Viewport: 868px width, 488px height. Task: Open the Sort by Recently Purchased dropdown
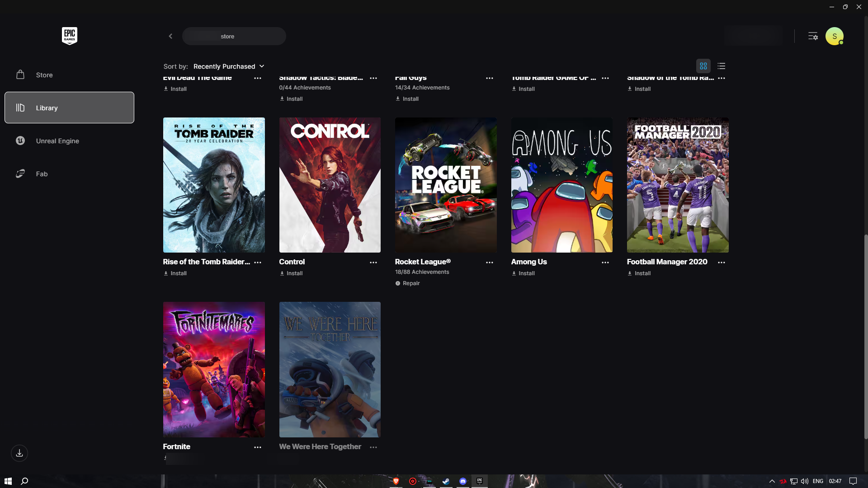pos(229,66)
